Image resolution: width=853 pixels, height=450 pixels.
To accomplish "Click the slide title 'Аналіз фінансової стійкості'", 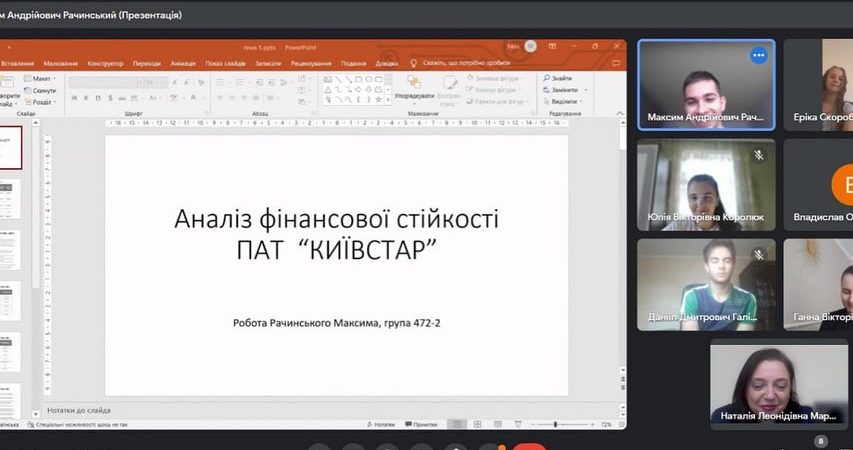I will click(x=336, y=218).
